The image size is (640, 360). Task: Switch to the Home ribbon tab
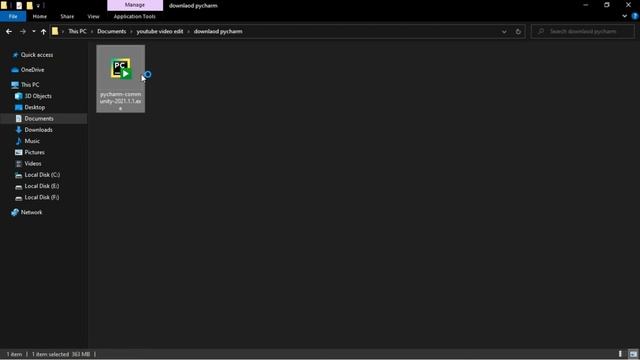40,16
